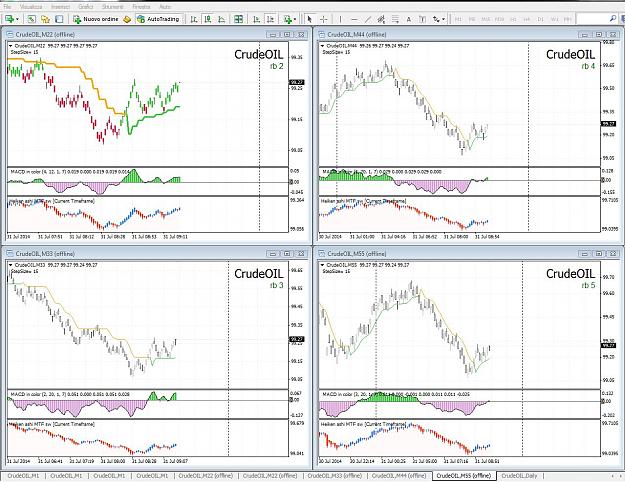This screenshot has height=482, width=625.
Task: Set the timeframe to H4
Action: (527, 19)
